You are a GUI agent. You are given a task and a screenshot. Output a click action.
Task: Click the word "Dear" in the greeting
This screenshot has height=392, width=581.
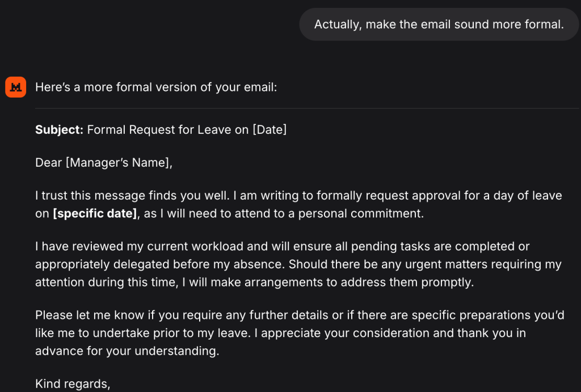pyautogui.click(x=48, y=163)
